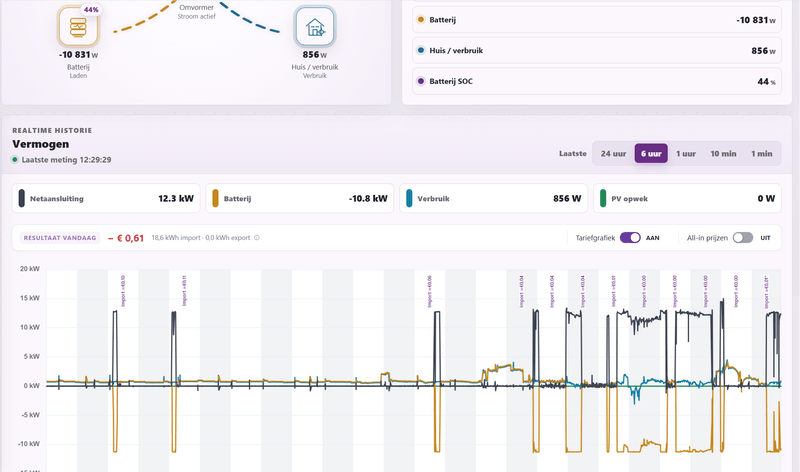Click the house consumption icon

pyautogui.click(x=315, y=27)
